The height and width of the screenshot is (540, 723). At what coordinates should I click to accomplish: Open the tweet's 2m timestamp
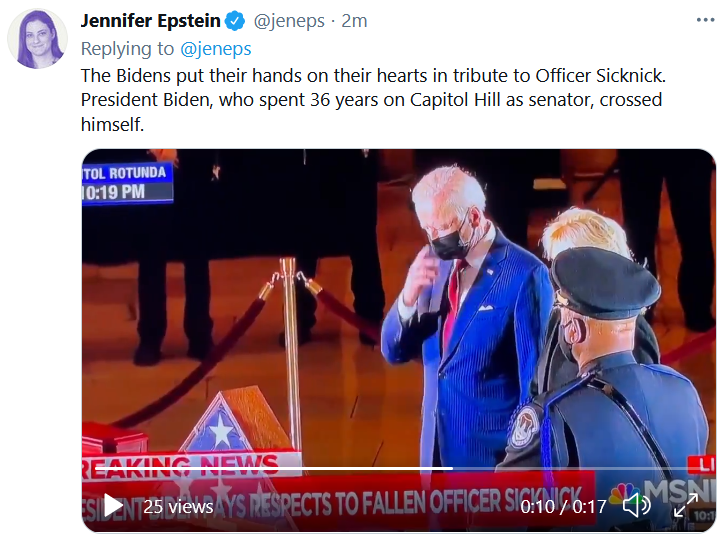point(354,20)
